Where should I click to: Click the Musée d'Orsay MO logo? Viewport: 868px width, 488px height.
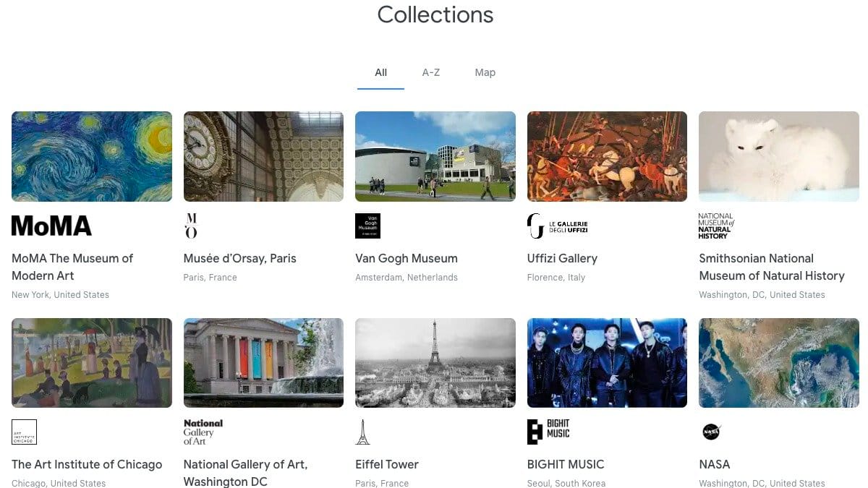pos(191,226)
